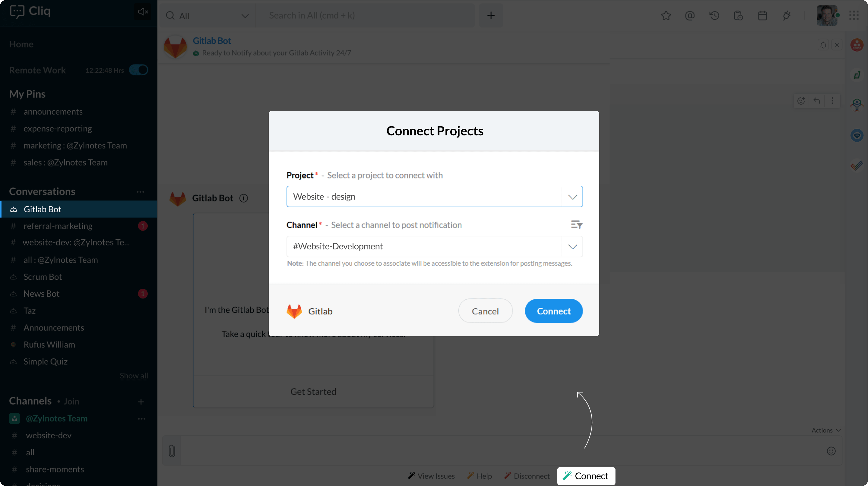This screenshot has width=868, height=486.
Task: Click the notification bell icon in chat header
Action: coord(823,45)
